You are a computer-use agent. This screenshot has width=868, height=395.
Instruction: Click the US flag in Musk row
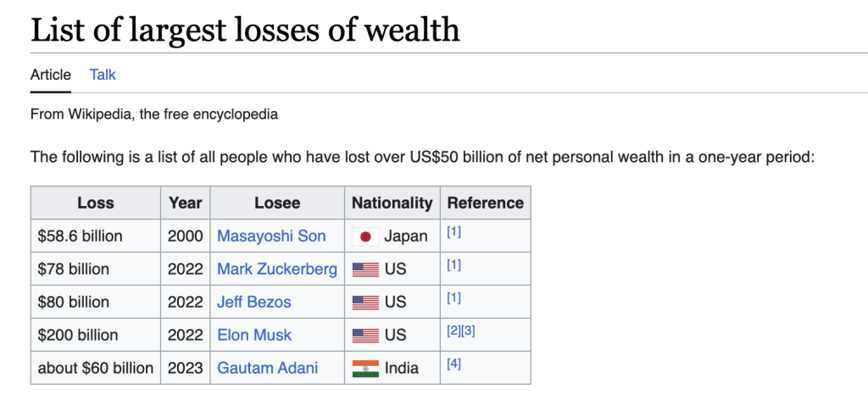click(365, 336)
